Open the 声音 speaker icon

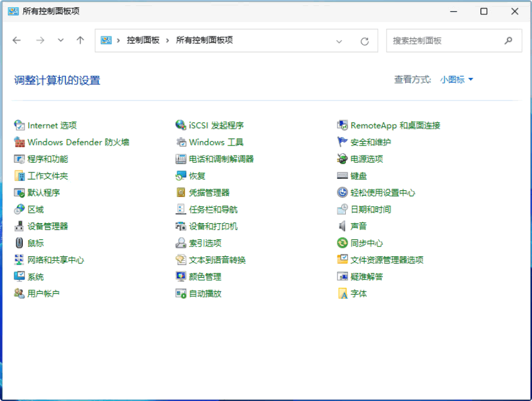click(x=342, y=226)
